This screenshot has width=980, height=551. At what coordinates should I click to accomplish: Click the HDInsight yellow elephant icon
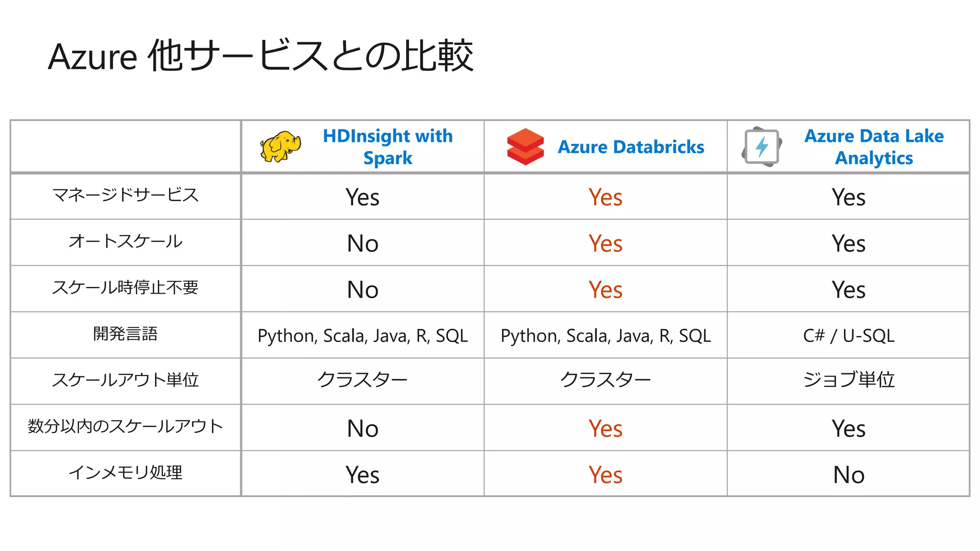point(280,147)
